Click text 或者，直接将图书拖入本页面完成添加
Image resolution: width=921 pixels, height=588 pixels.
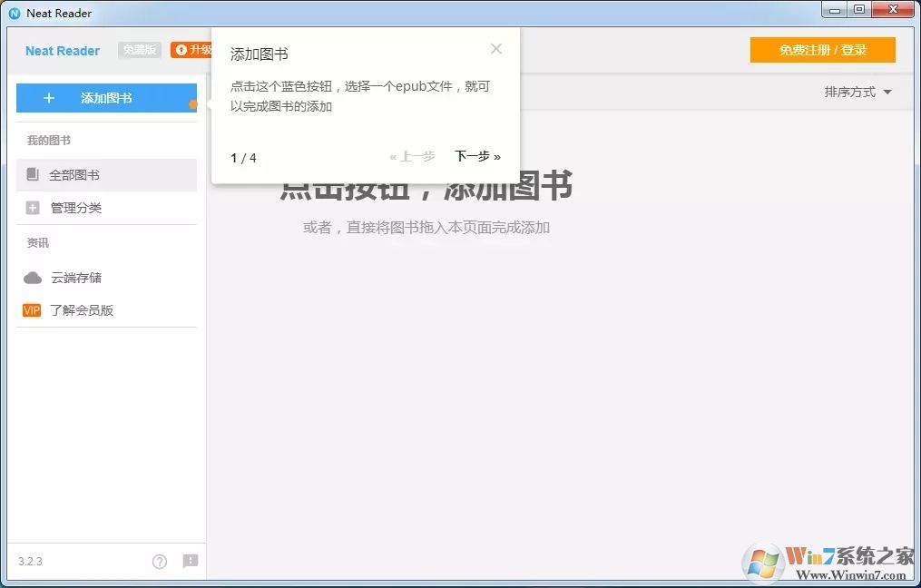click(426, 228)
